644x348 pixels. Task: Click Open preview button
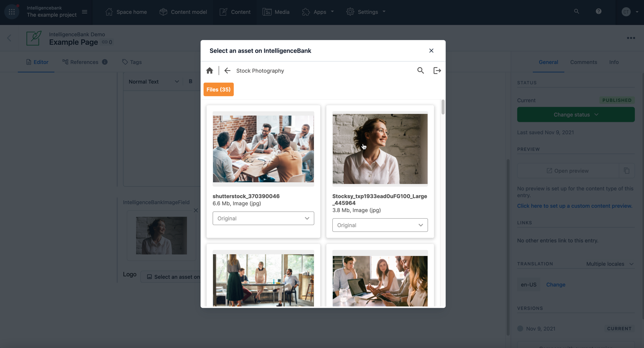tap(568, 171)
